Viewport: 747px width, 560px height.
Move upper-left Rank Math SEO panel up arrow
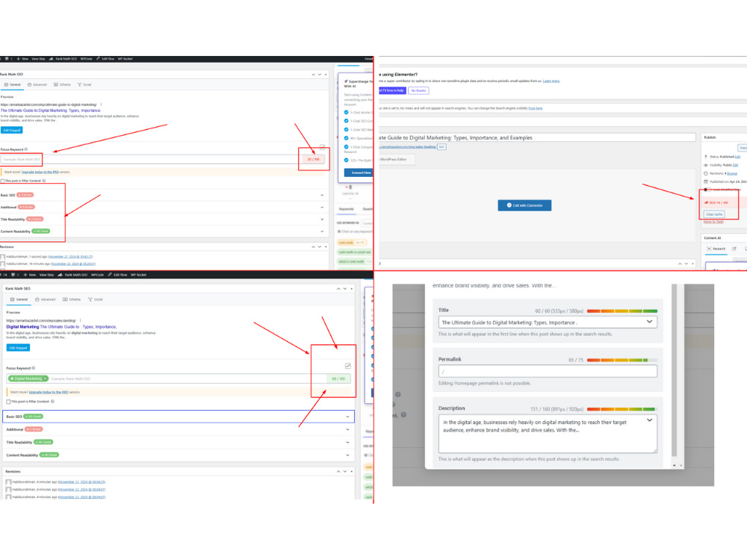[313, 74]
